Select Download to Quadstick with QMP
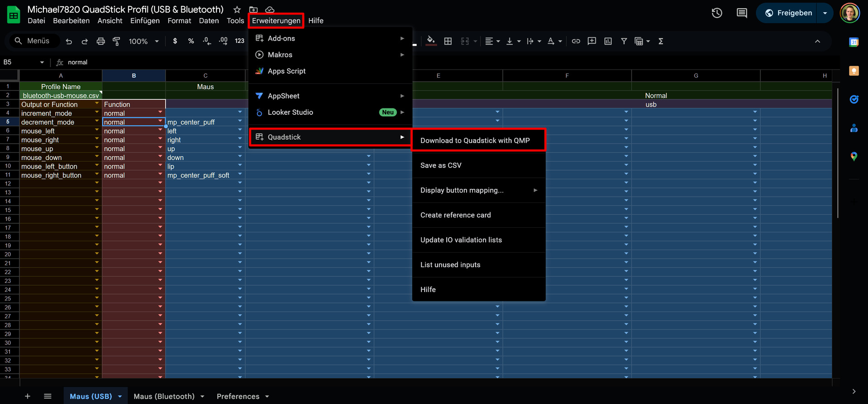Viewport: 868px width, 404px height. click(475, 141)
